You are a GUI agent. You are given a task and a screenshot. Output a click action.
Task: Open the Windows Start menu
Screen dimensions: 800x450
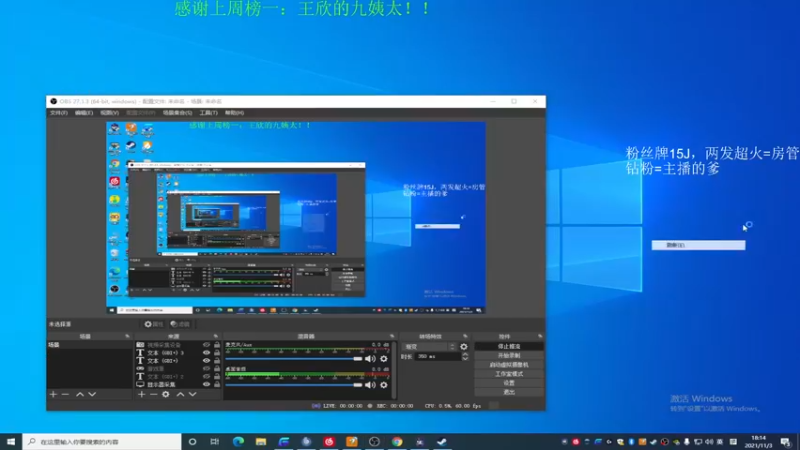pyautogui.click(x=11, y=442)
